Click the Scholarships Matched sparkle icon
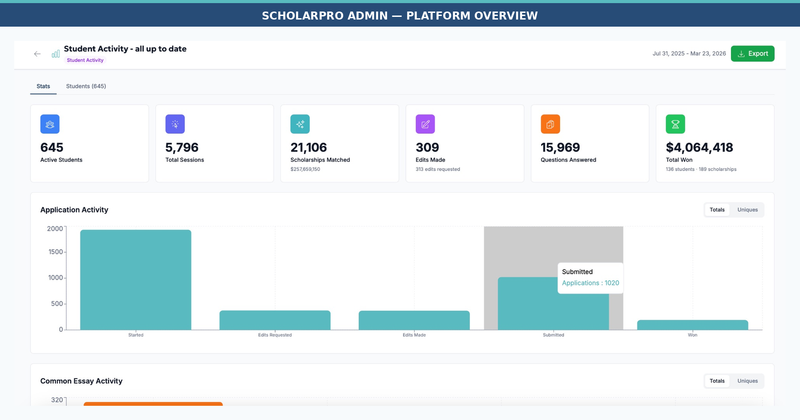 [300, 124]
